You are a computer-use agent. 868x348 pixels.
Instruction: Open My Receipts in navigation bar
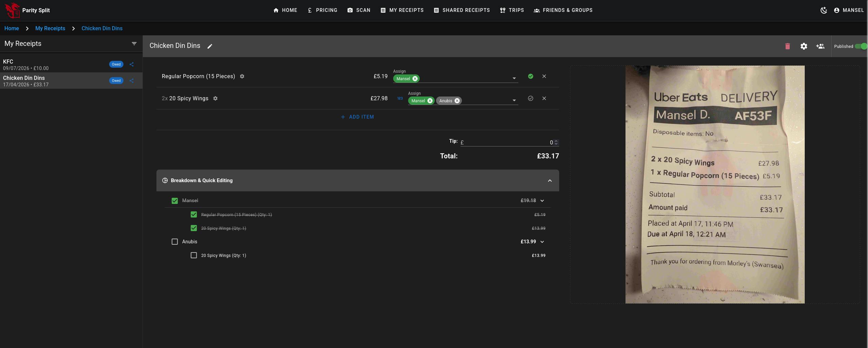tap(402, 10)
